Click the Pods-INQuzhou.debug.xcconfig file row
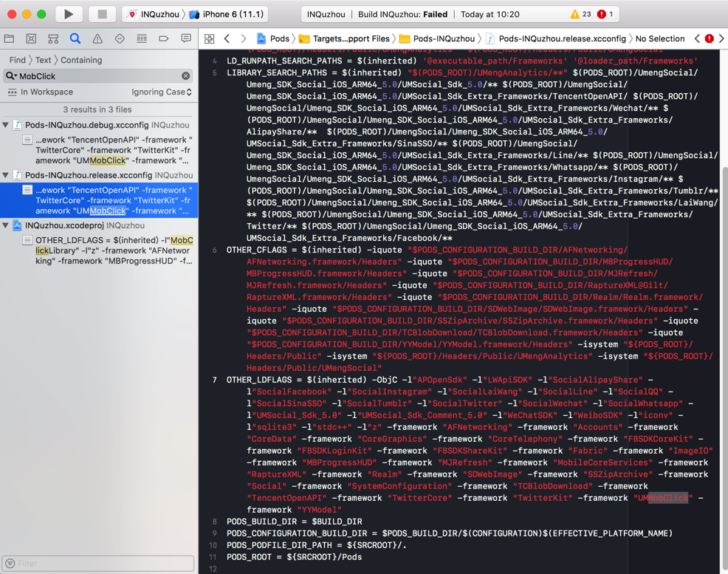Viewport: 728px width, 574px height. [x=99, y=125]
